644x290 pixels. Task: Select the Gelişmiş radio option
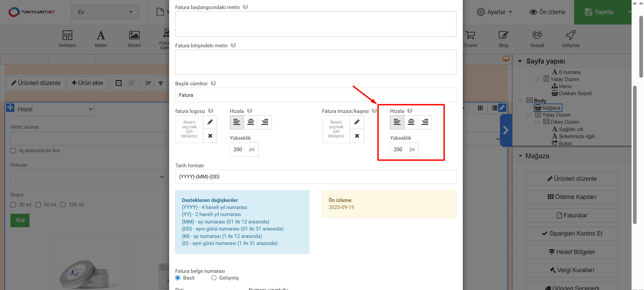[214, 278]
